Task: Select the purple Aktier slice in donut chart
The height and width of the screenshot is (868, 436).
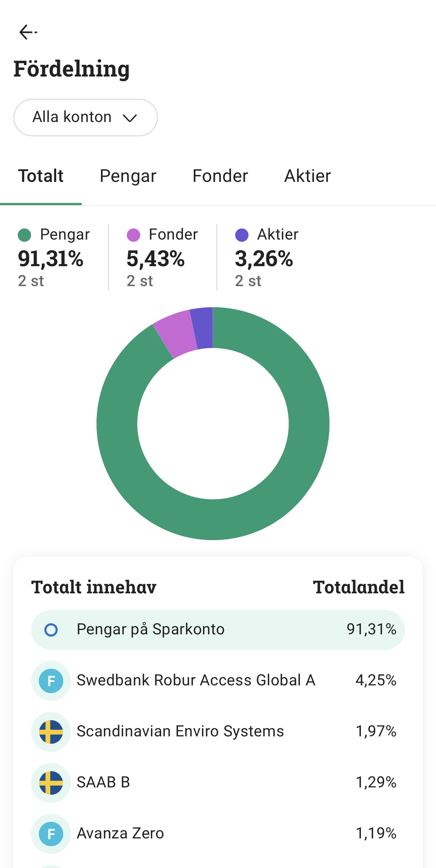Action: 202,328
